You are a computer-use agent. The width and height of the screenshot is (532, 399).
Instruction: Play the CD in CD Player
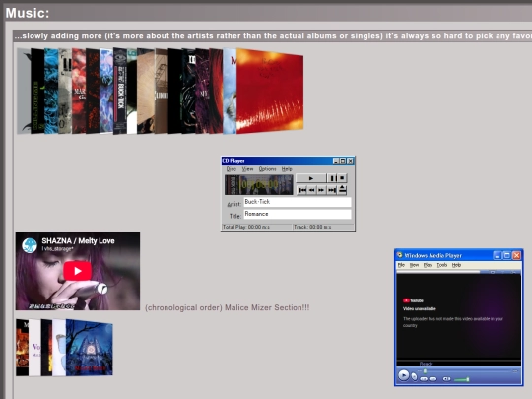tap(310, 178)
